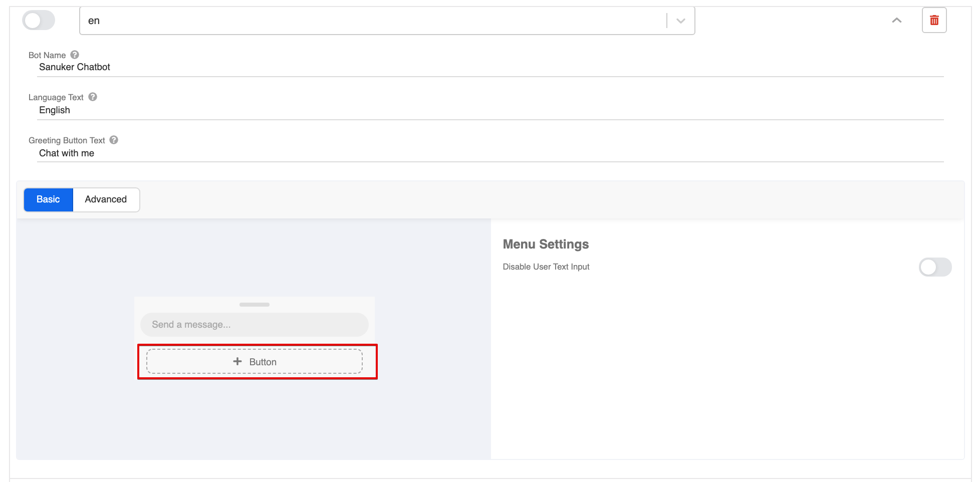Toggle the switch beside the en language field
Viewport: 980px width, 482px height.
pyautogui.click(x=39, y=20)
